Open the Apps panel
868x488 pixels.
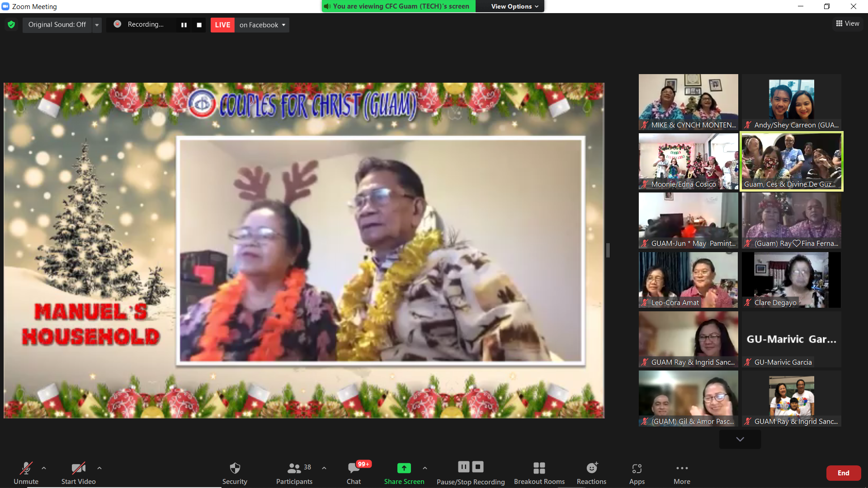click(x=637, y=473)
